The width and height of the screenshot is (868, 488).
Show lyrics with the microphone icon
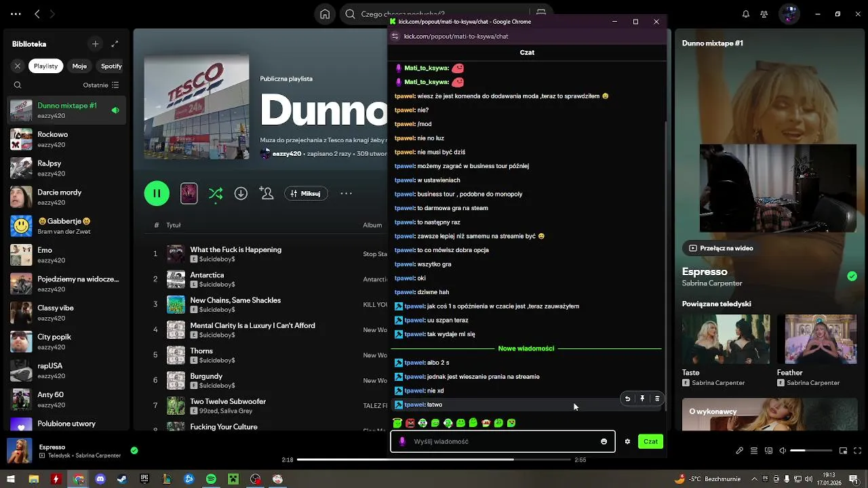pyautogui.click(x=739, y=451)
